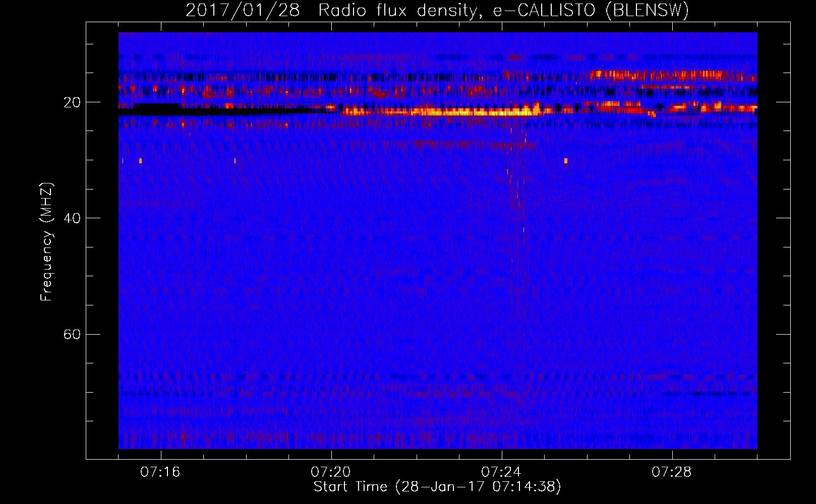The image size is (816, 504).
Task: Click the 07:28 time tick label
Action: tap(672, 472)
